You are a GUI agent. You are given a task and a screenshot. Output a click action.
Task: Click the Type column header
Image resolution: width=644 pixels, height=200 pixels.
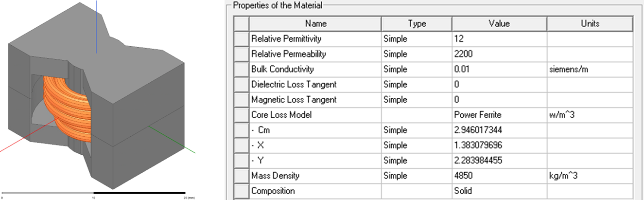(417, 23)
